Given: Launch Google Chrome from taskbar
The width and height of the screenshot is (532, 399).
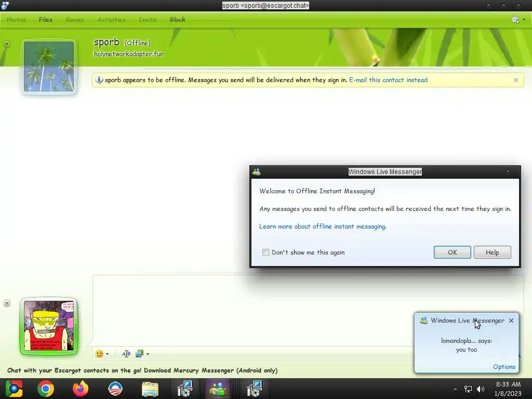Looking at the screenshot, I should [46, 389].
